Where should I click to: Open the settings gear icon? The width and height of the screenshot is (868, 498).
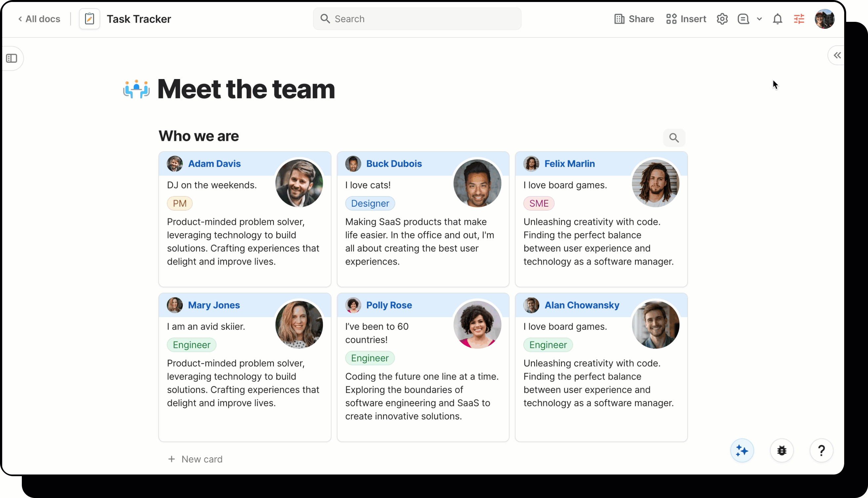coord(722,19)
